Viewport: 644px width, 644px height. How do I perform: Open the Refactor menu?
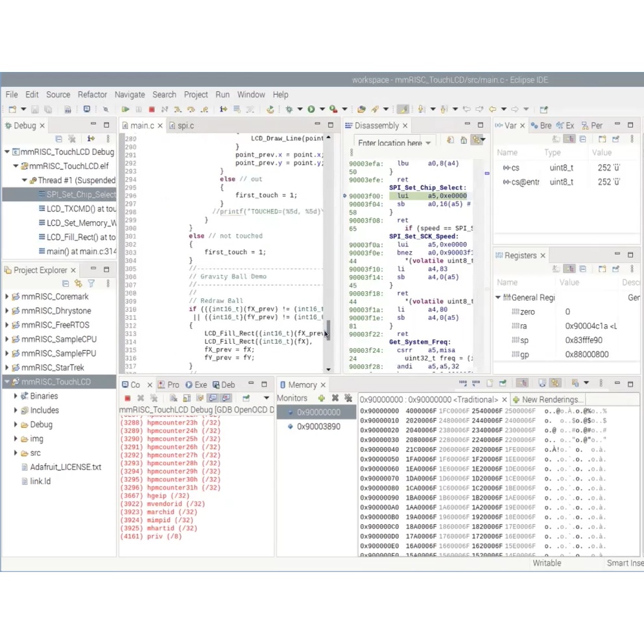click(x=92, y=95)
